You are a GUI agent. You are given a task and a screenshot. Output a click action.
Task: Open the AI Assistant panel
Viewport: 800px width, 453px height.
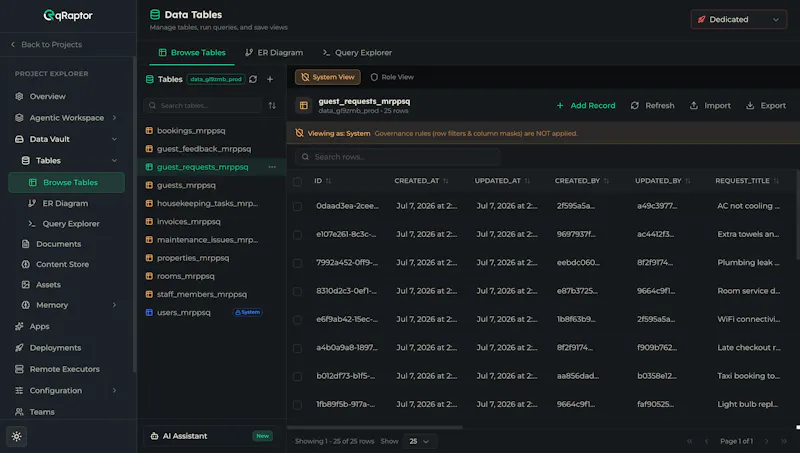click(x=211, y=436)
